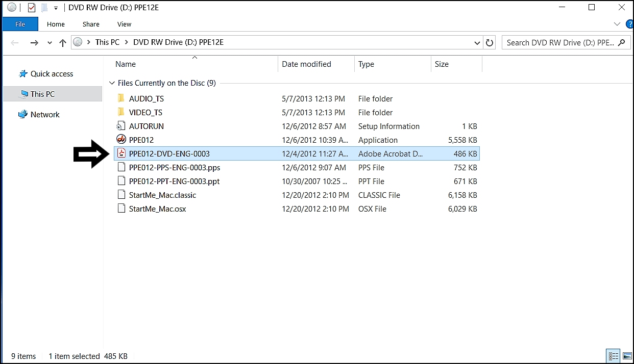Select the VIDEO_TS folder icon

(121, 112)
